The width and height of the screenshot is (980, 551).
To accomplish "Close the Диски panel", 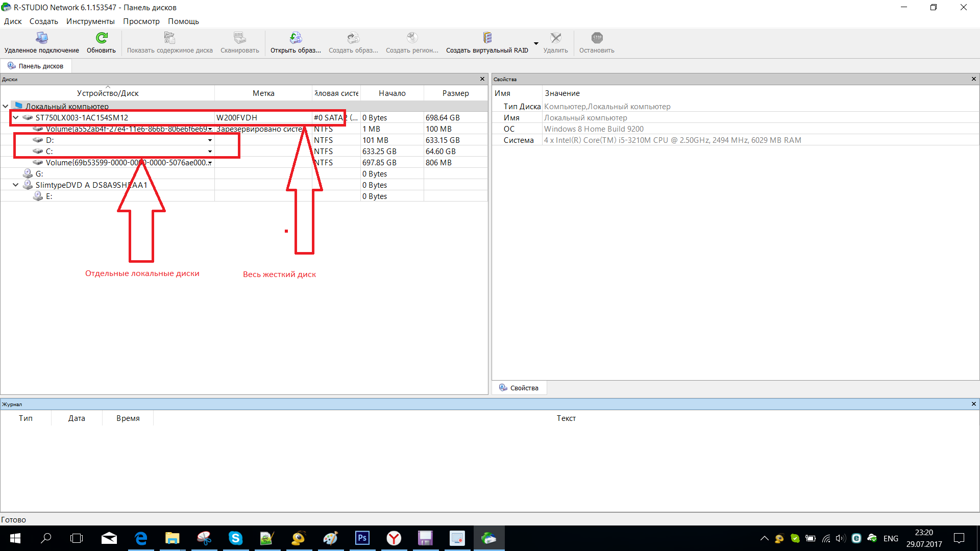I will click(482, 79).
